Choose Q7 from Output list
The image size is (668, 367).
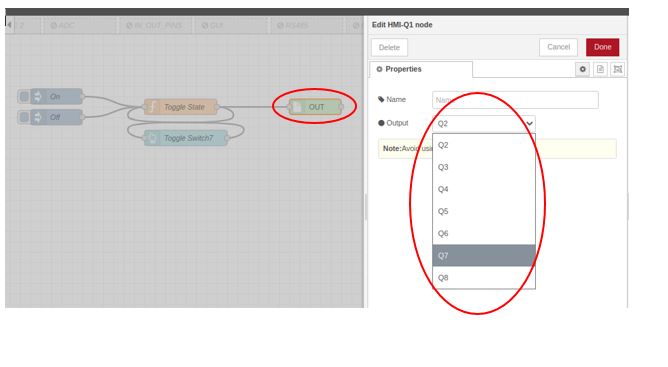(484, 256)
